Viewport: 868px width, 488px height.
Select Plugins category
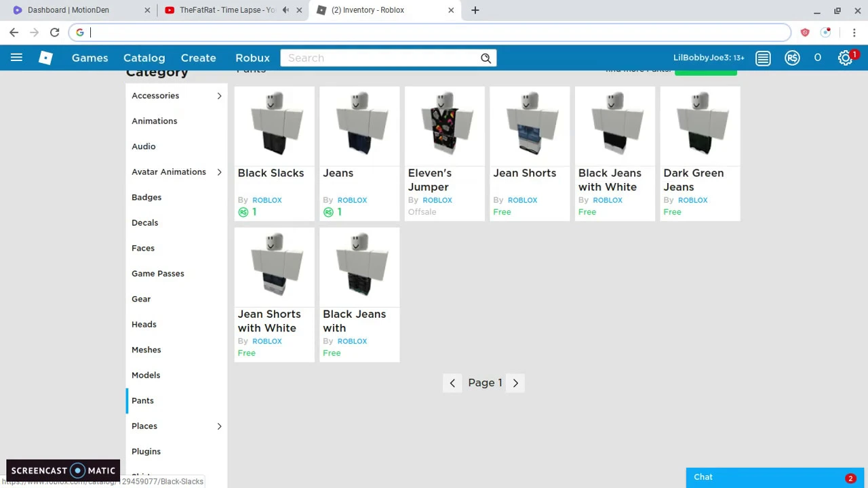click(x=146, y=451)
